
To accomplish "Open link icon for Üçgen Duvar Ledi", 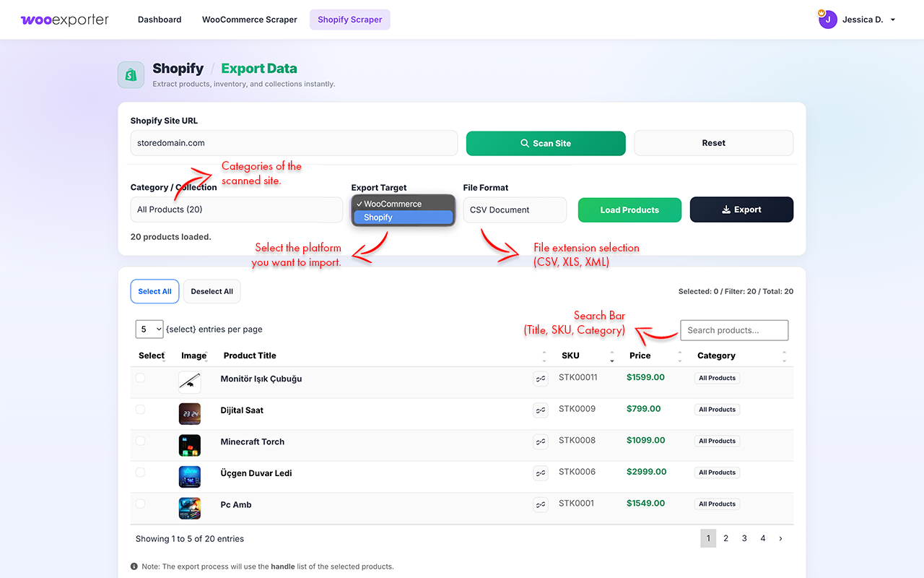I will point(540,473).
